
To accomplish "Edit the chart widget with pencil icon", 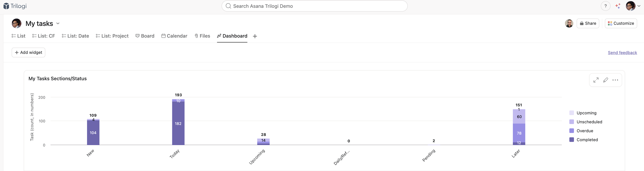I will [x=605, y=80].
